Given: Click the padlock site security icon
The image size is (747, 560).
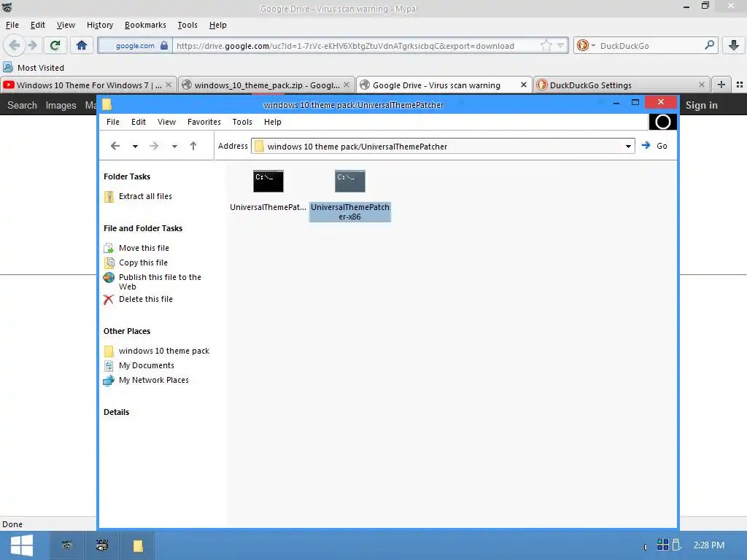Looking at the screenshot, I should 164,46.
